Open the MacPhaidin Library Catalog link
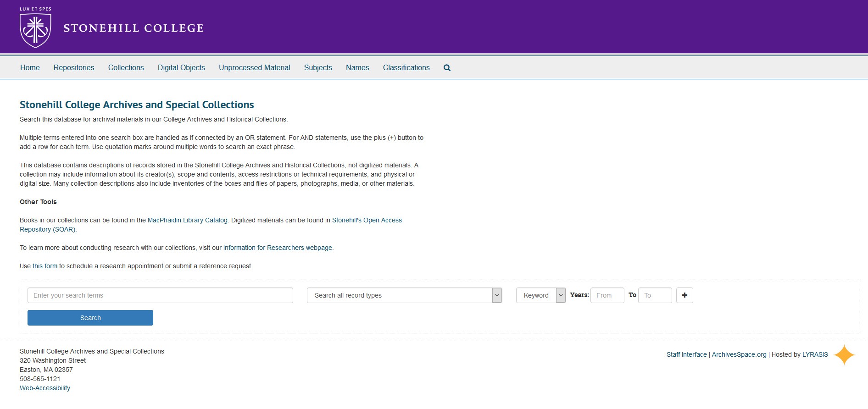 click(188, 220)
